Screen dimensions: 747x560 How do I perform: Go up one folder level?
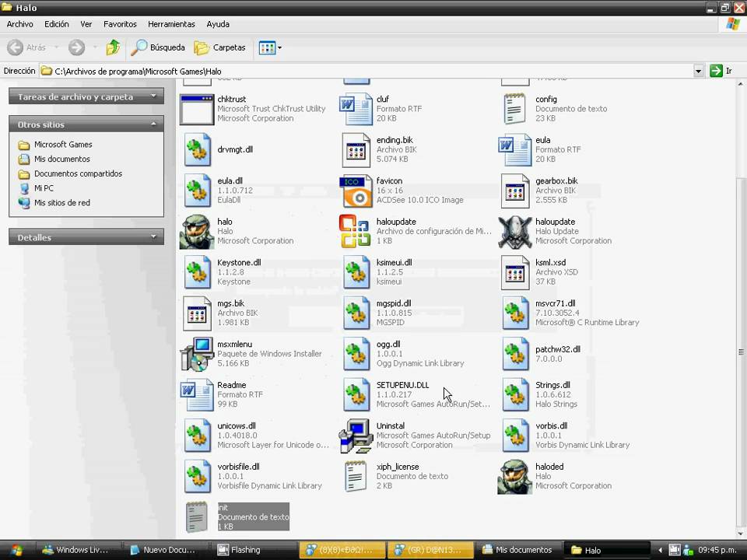(x=113, y=47)
